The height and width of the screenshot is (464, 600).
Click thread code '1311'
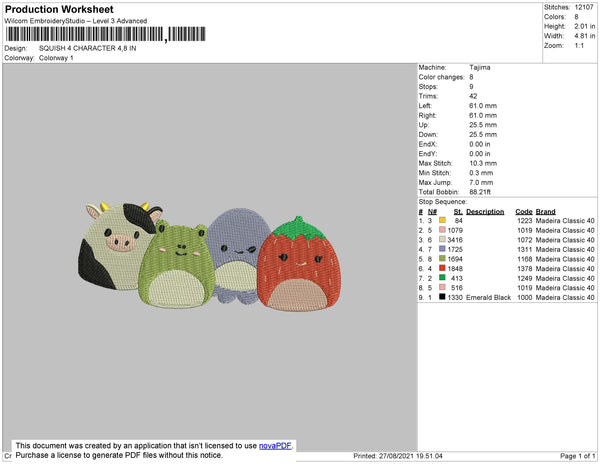point(525,249)
